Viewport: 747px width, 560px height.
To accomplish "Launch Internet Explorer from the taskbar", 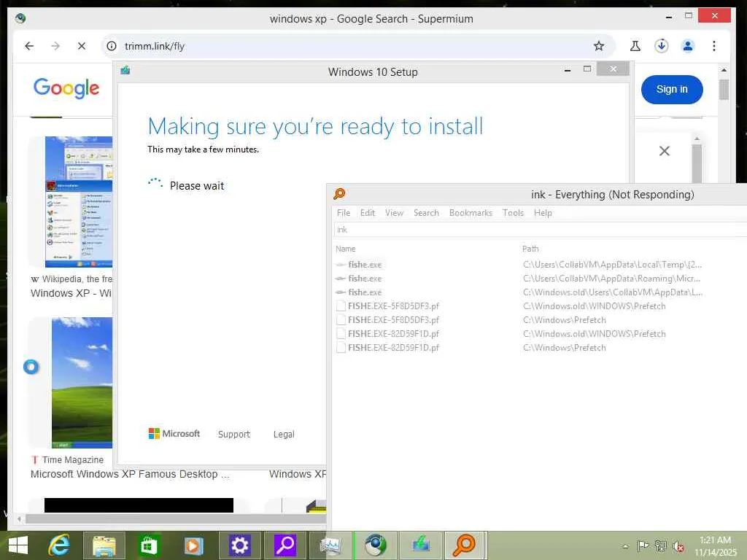I will (59, 545).
